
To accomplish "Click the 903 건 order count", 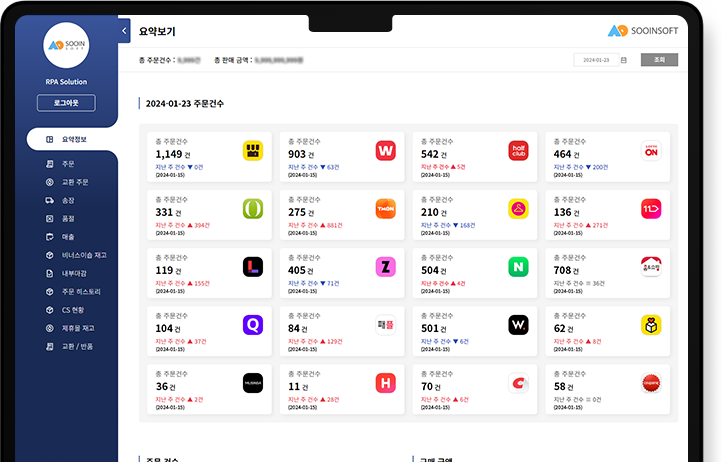I will point(301,154).
